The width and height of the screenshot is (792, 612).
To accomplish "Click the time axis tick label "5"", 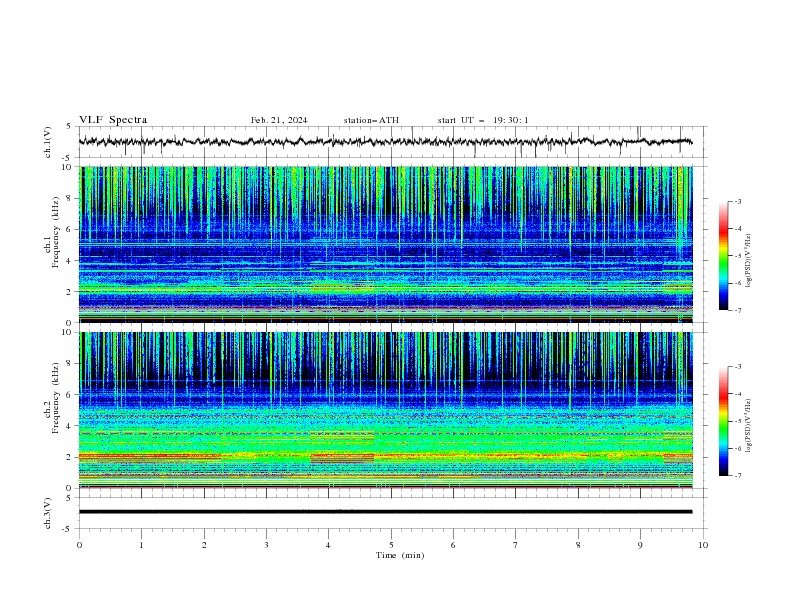I will [x=391, y=545].
